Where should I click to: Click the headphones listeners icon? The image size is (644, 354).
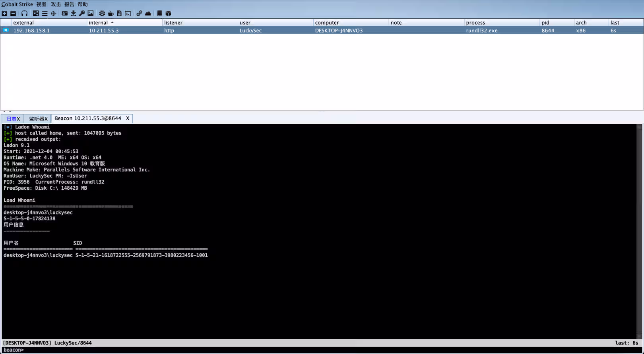[24, 14]
